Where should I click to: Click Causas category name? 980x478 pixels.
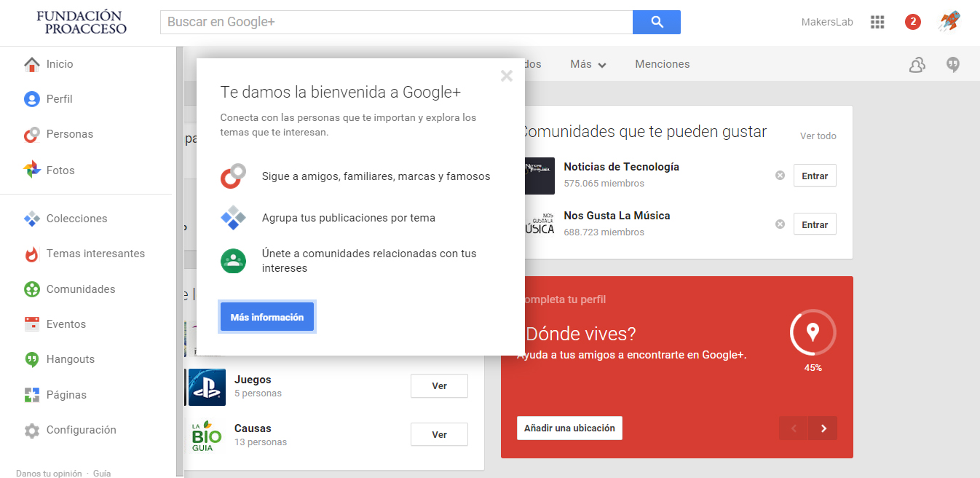(x=253, y=428)
